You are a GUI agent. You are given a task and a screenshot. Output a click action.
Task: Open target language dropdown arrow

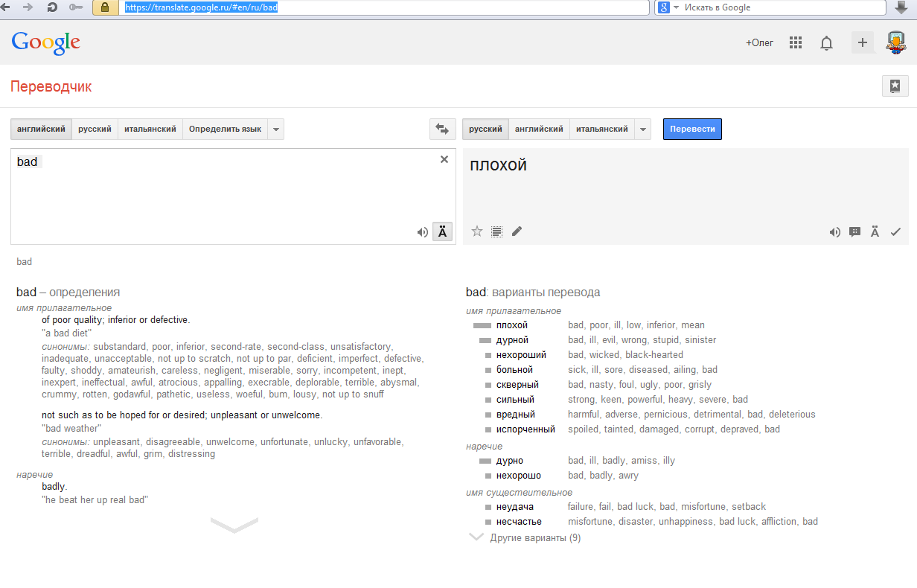(643, 129)
